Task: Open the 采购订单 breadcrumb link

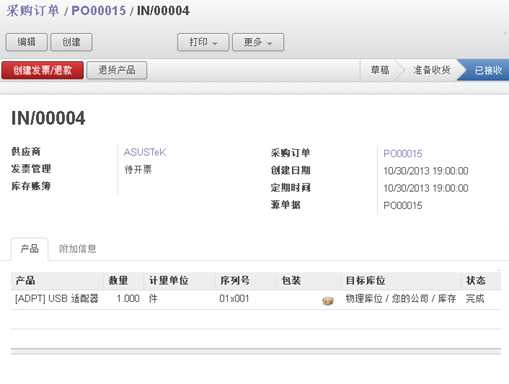Action: [x=33, y=11]
